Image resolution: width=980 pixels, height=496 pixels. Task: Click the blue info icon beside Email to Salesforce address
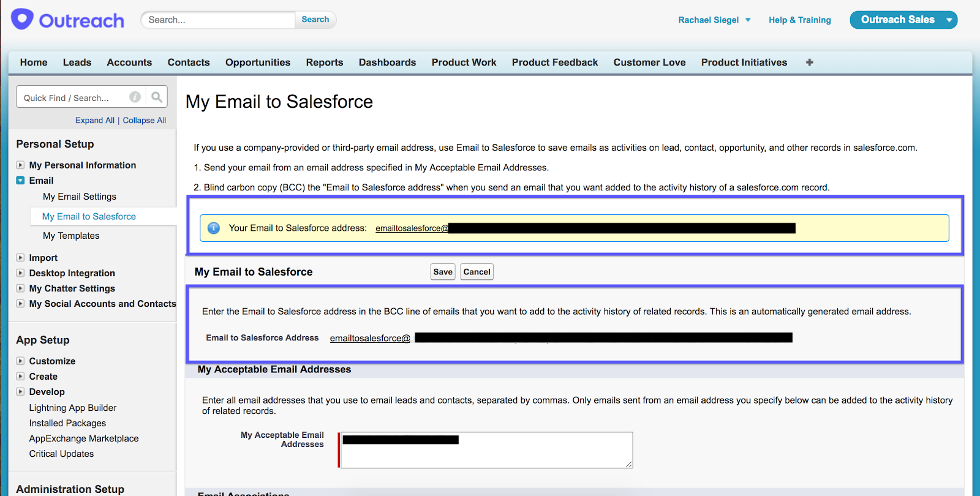click(214, 228)
